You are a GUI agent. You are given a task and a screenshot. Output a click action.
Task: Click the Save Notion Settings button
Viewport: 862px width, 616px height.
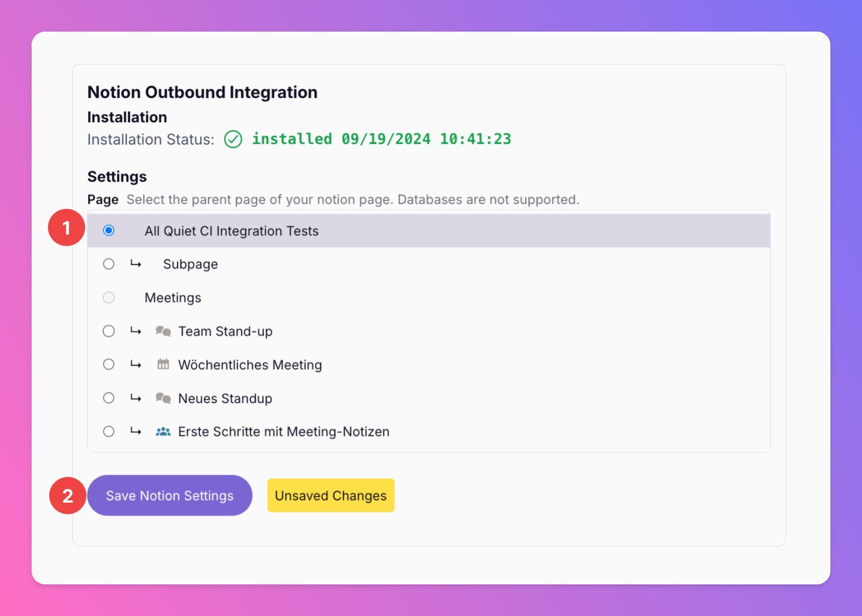point(170,495)
